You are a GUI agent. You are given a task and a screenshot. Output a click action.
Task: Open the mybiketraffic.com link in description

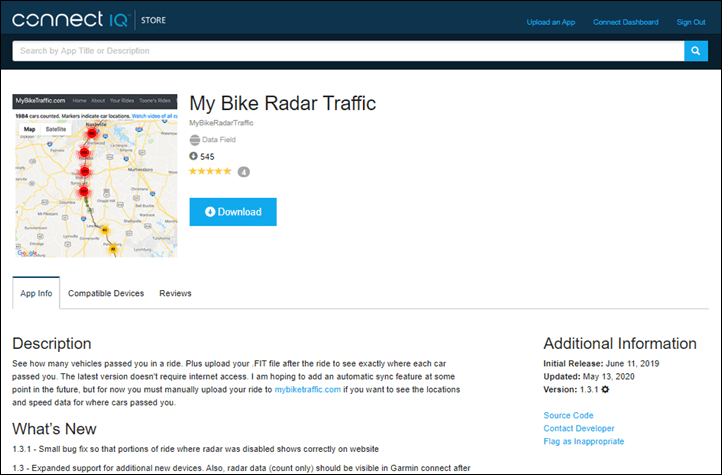308,389
